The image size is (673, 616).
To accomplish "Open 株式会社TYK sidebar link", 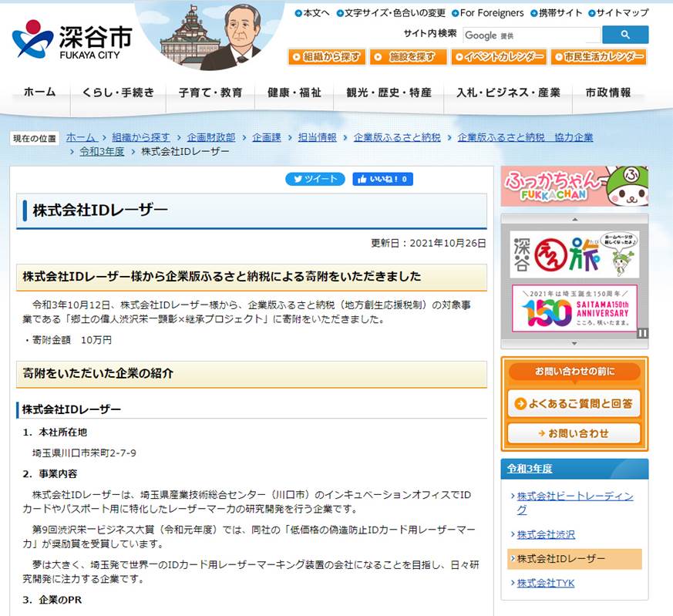I will point(546,583).
